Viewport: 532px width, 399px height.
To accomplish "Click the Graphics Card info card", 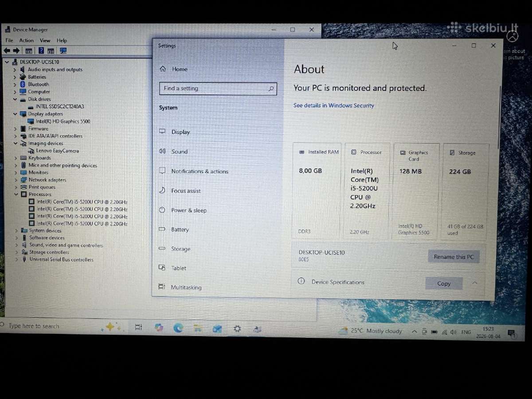I will pyautogui.click(x=416, y=192).
